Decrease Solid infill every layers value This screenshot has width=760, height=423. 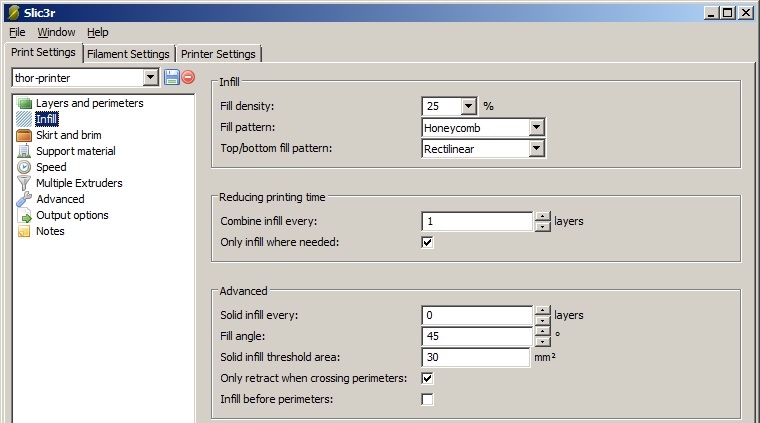click(543, 321)
